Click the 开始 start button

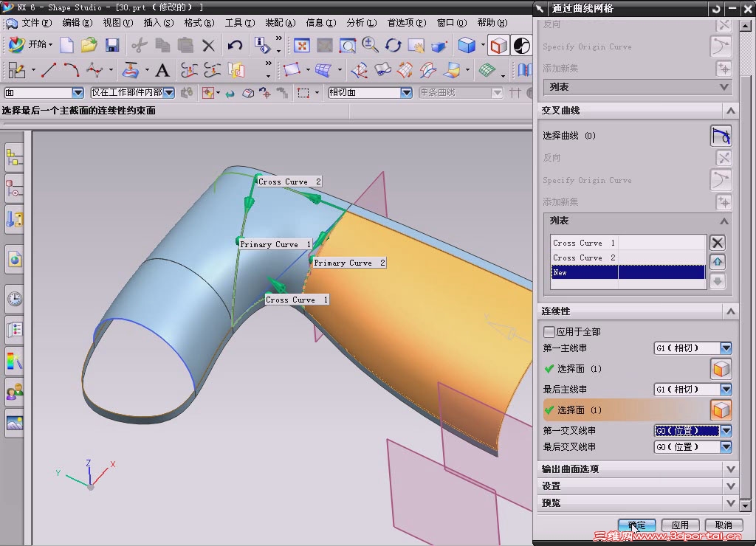(30, 45)
